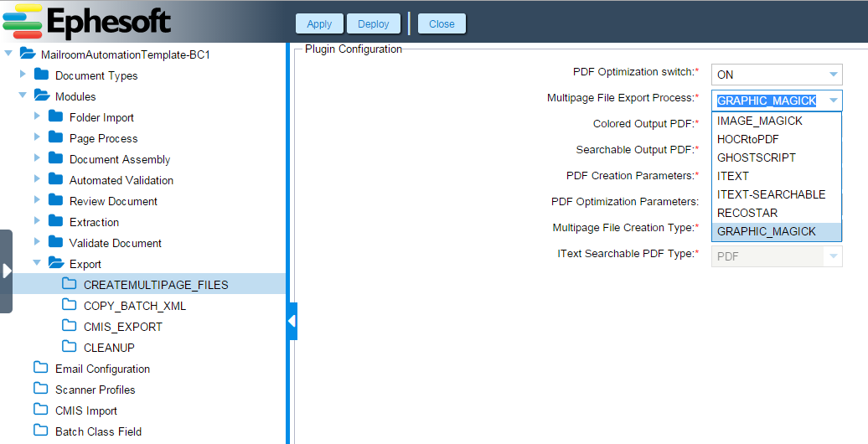Choose RECOSTAR from the list
Image resolution: width=868 pixels, height=444 pixels.
tap(777, 213)
